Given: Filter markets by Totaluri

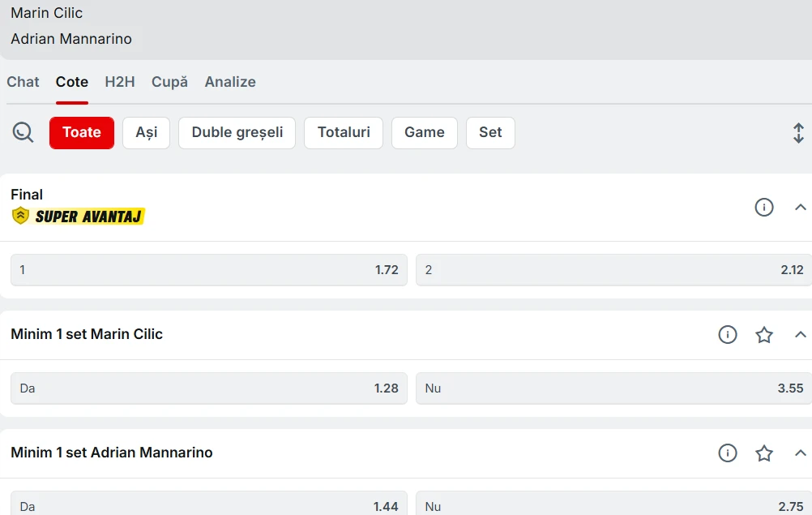Looking at the screenshot, I should [344, 133].
